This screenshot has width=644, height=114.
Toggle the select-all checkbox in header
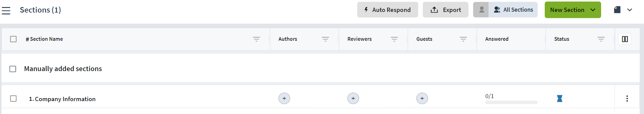click(x=13, y=39)
